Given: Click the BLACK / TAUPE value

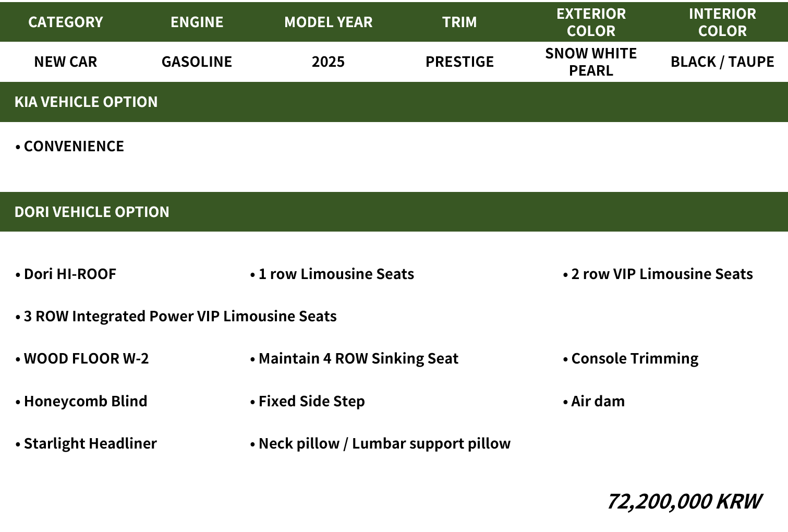Looking at the screenshot, I should [722, 62].
